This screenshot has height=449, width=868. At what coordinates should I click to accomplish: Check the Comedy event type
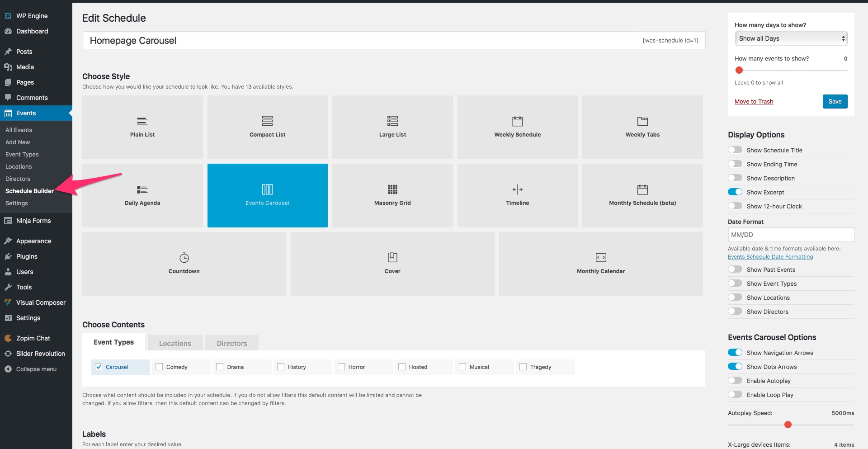pyautogui.click(x=159, y=367)
